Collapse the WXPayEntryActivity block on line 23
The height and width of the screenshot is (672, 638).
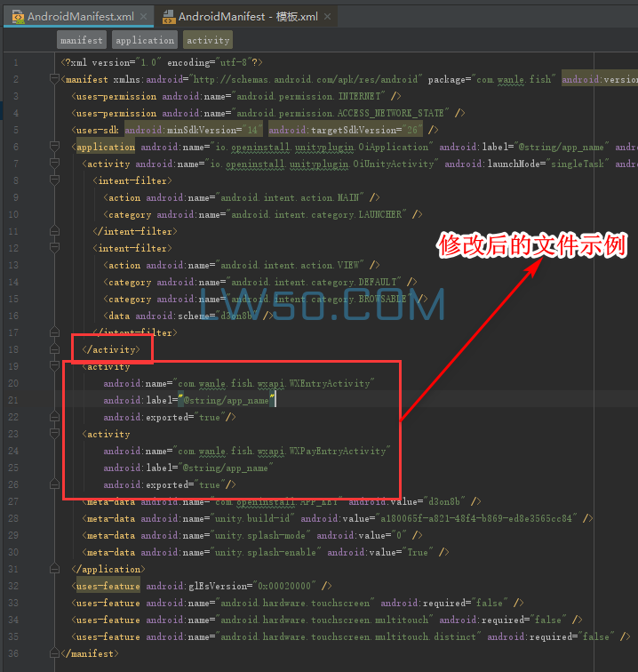pyautogui.click(x=53, y=434)
